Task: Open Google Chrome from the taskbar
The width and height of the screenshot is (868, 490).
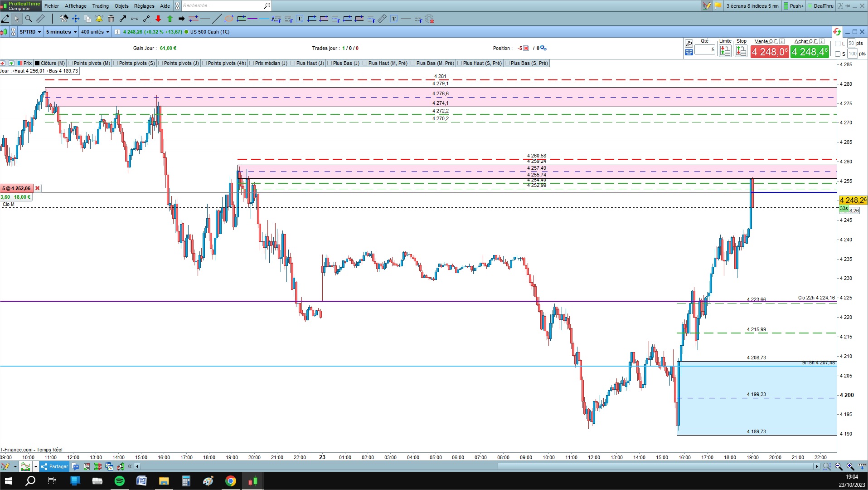Action: coord(231,481)
